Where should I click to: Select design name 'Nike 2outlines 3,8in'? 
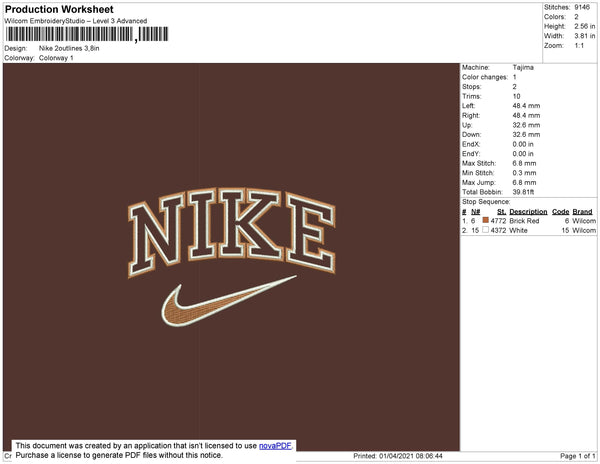(69, 48)
